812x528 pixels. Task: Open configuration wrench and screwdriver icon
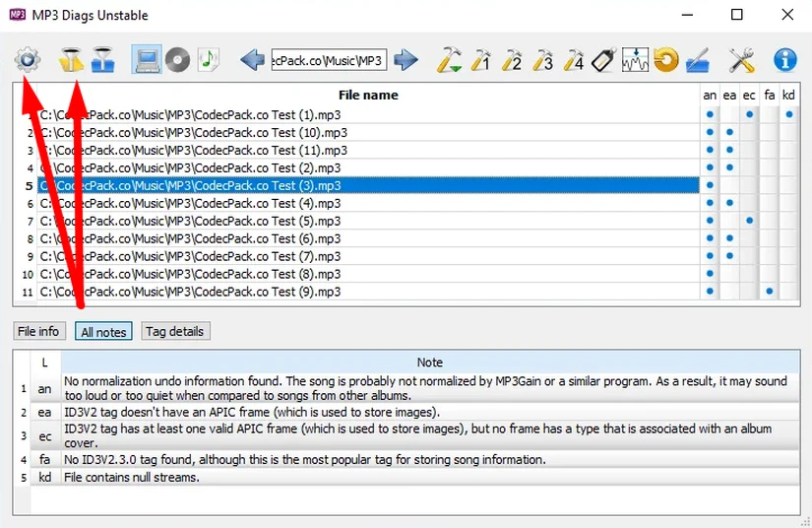coord(741,60)
